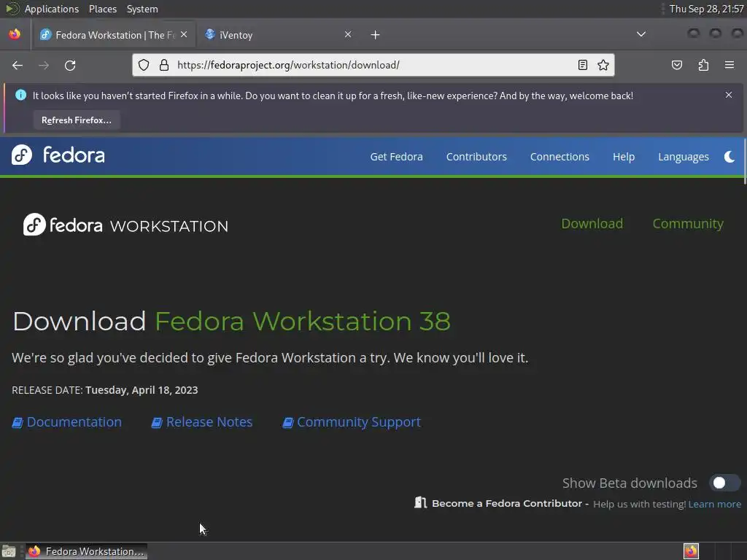Open Pocket save icon in toolbar

coord(676,65)
